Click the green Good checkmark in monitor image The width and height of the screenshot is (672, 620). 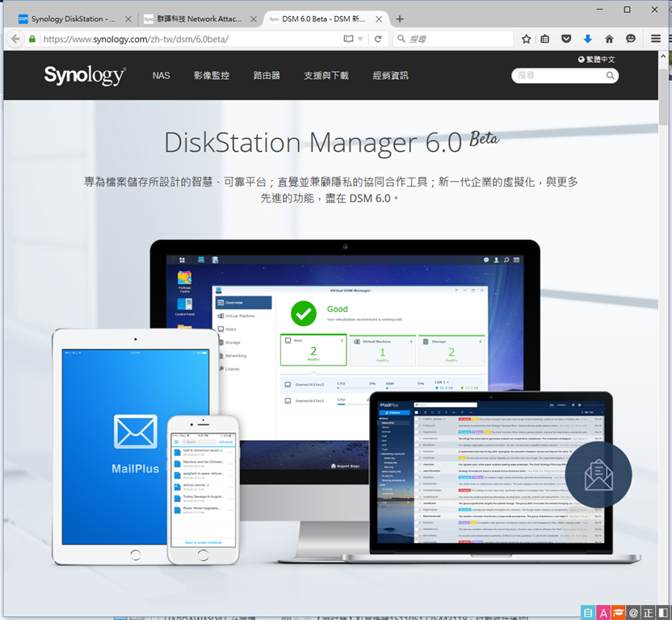tap(304, 313)
